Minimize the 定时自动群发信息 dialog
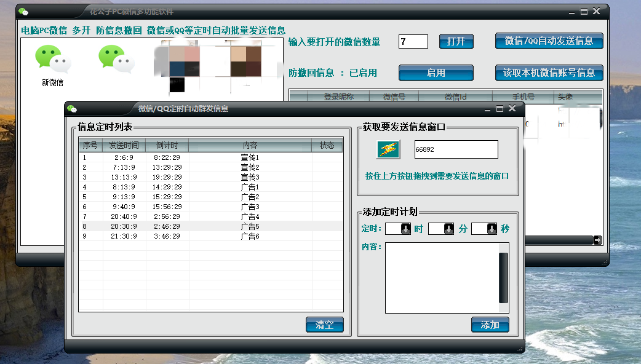This screenshot has width=641, height=364. point(487,109)
